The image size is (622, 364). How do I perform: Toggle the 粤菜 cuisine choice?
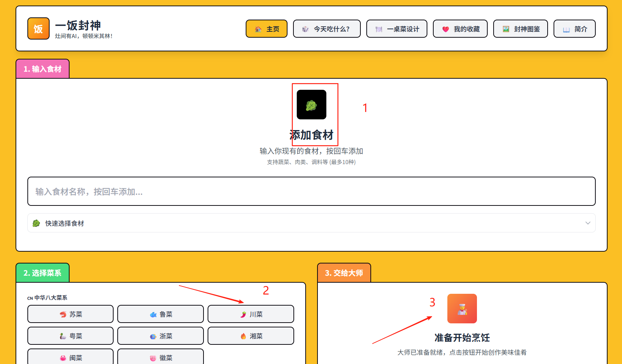[70, 336]
